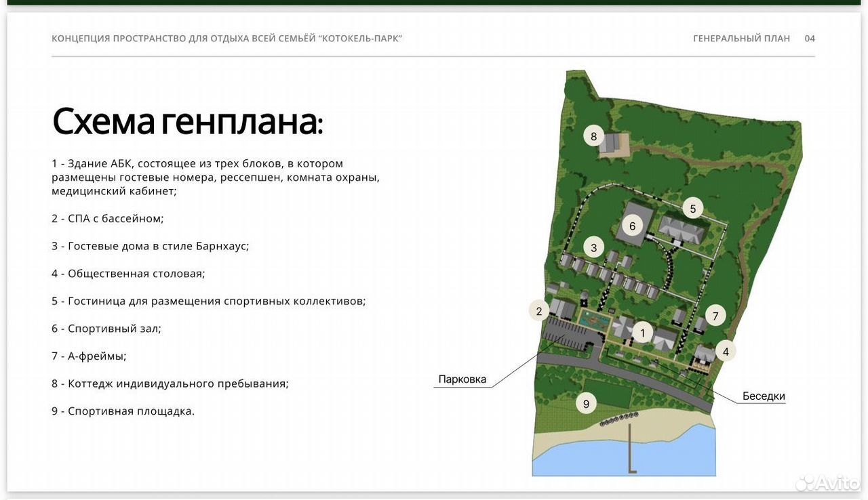Select map marker number 3
The image size is (868, 500).
pos(594,247)
